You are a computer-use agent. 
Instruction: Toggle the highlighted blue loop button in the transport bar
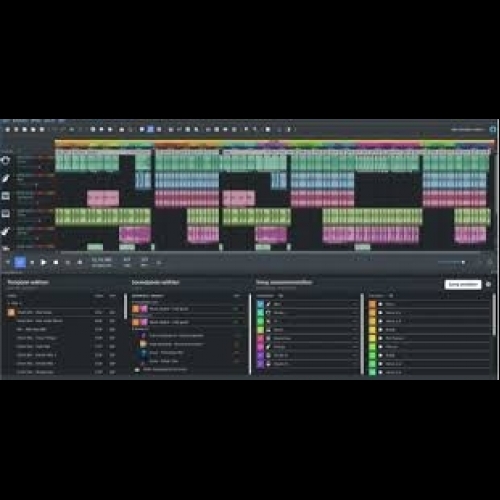click(x=20, y=262)
